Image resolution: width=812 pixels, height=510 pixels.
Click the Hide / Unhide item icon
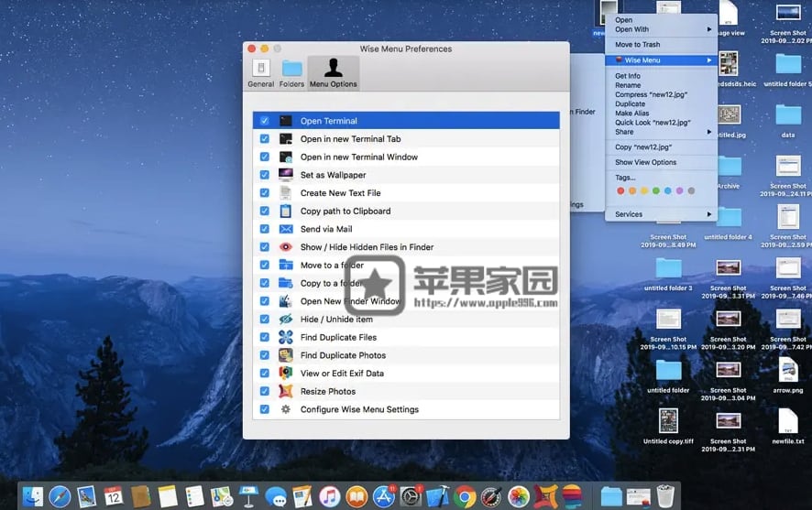click(285, 320)
